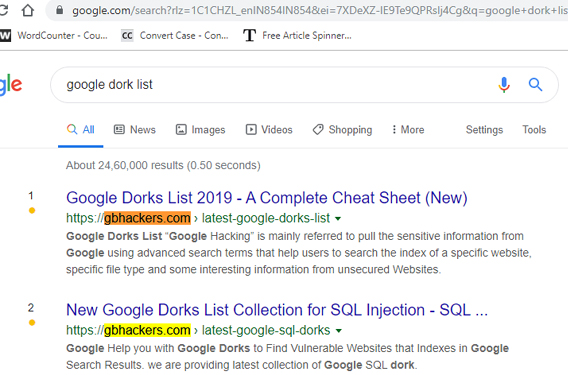Image resolution: width=568 pixels, height=375 pixels.
Task: Open the Free Article Spinner bookmark
Action: pos(297,36)
